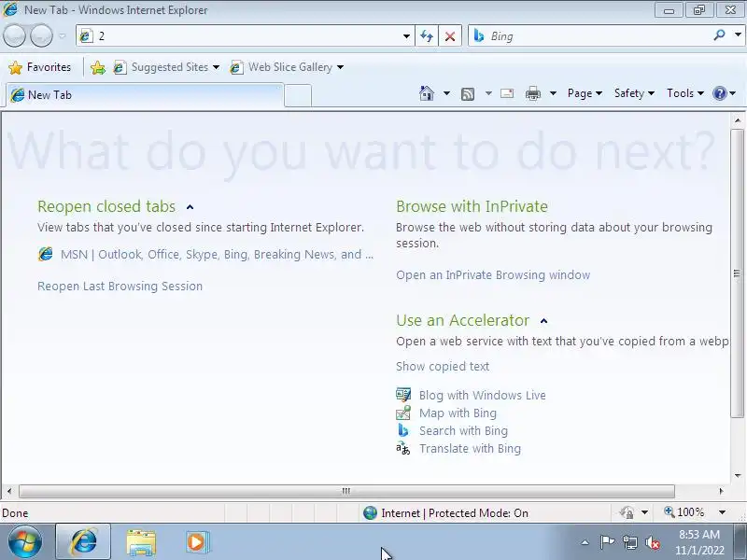
Task: Open Windows Explorer from taskbar
Action: pos(141,542)
